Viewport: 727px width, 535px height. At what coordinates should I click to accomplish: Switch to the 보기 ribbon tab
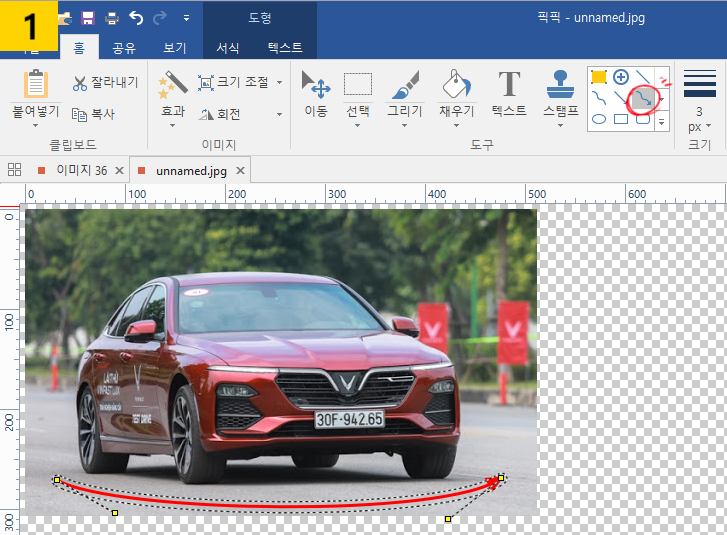click(x=175, y=48)
